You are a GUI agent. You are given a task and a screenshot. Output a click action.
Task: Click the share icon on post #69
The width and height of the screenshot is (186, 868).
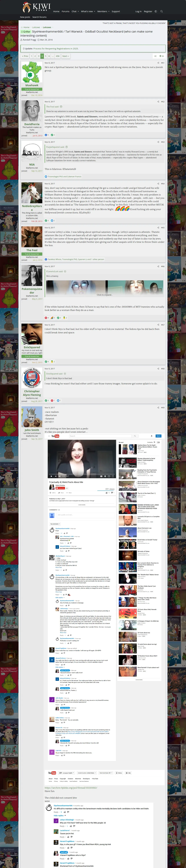[158, 407]
